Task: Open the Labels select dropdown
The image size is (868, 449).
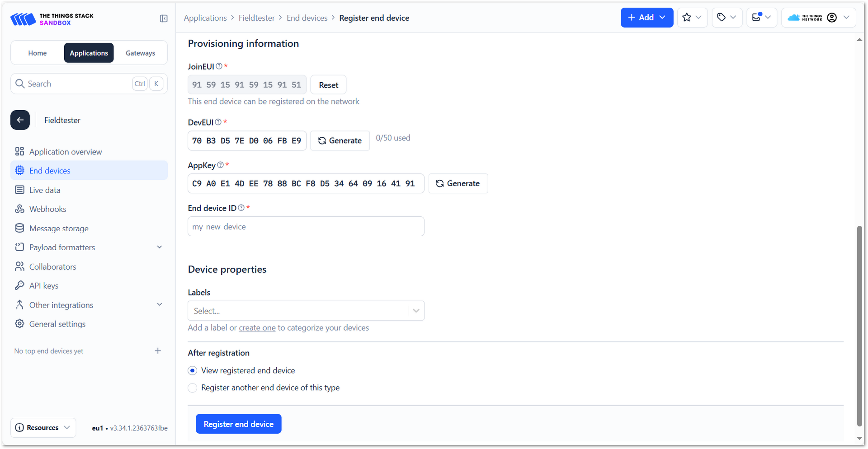Action: pos(306,311)
